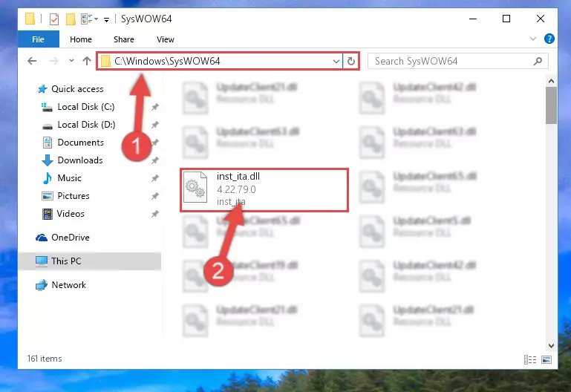Click the New folder icon in quick access toolbar
Screen dimensions: 571x392
click(x=71, y=19)
